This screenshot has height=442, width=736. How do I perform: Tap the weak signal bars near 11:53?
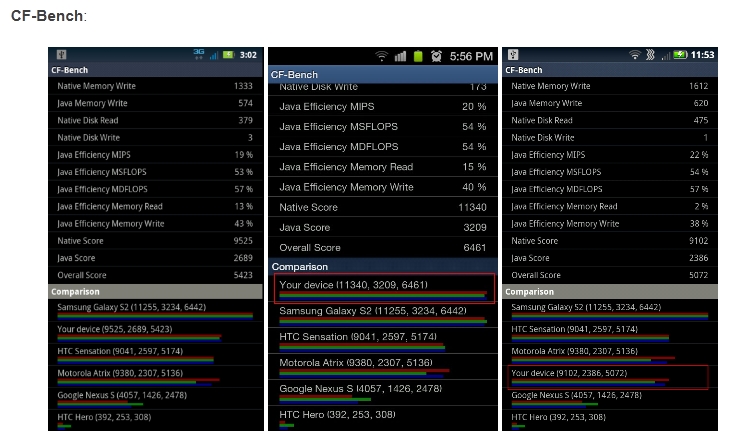pos(666,56)
